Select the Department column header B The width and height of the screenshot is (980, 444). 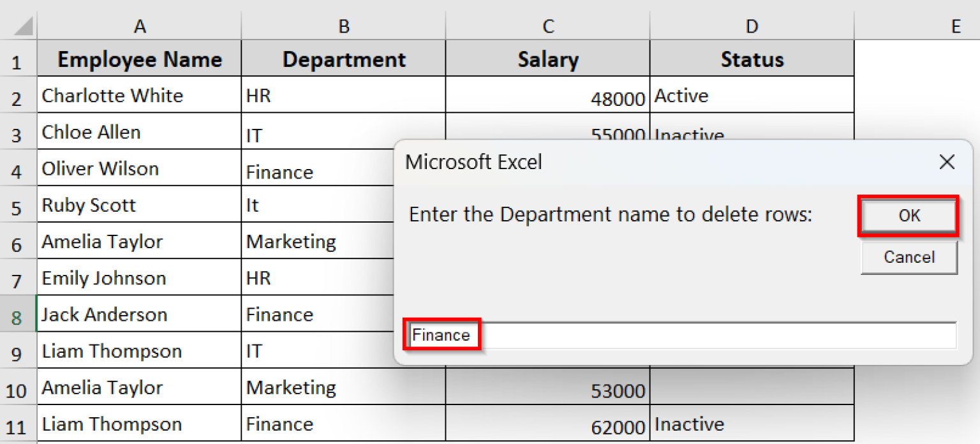(x=343, y=26)
